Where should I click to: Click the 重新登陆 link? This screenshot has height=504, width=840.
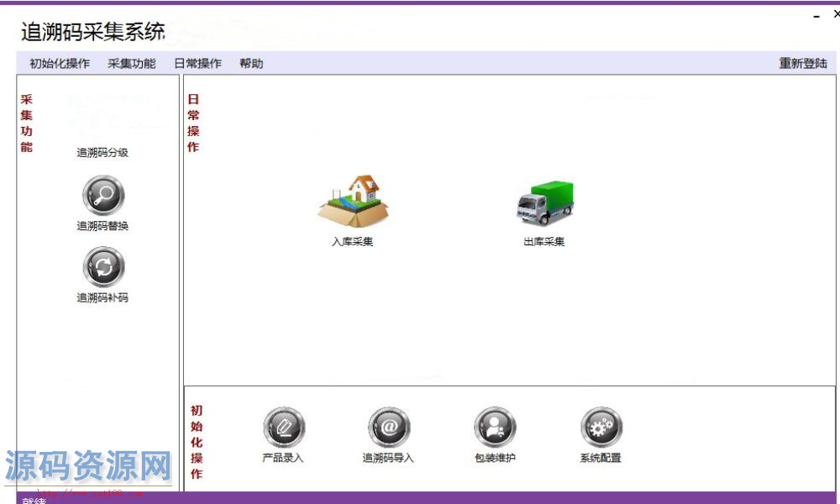pos(803,63)
